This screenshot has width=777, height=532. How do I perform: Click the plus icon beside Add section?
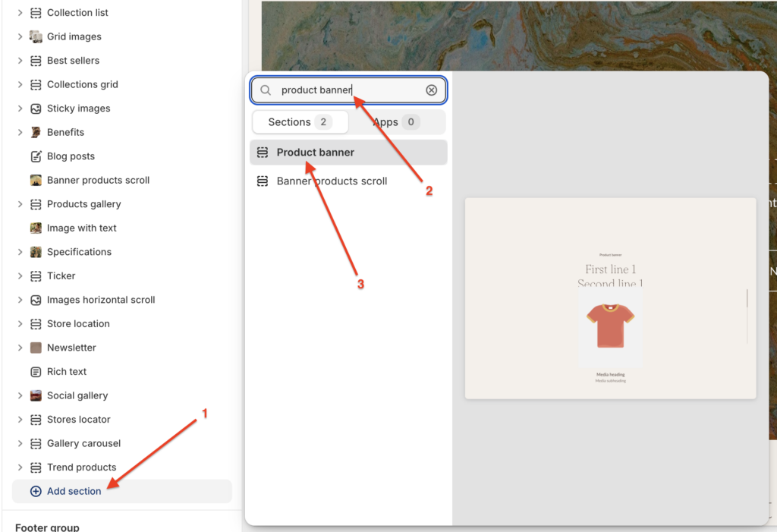(36, 491)
